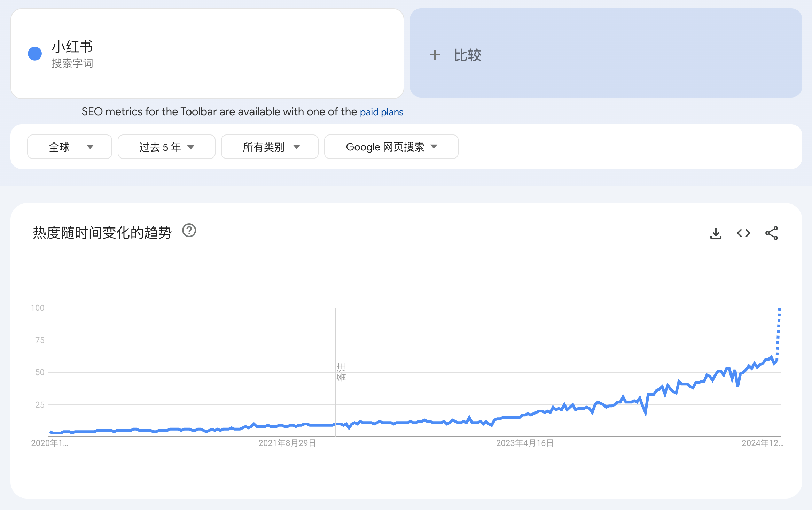Viewport: 812px width, 510px height.
Task: Open the embed code icon
Action: (743, 233)
